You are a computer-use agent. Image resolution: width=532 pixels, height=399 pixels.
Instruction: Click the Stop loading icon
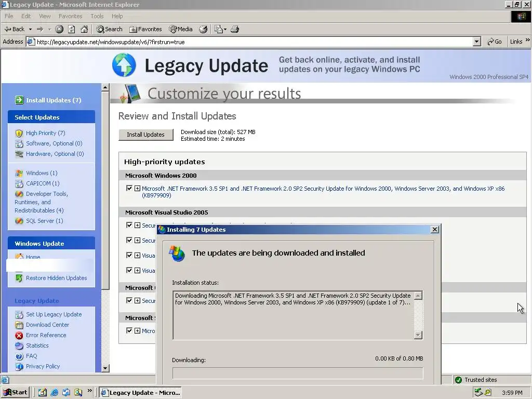pyautogui.click(x=59, y=29)
